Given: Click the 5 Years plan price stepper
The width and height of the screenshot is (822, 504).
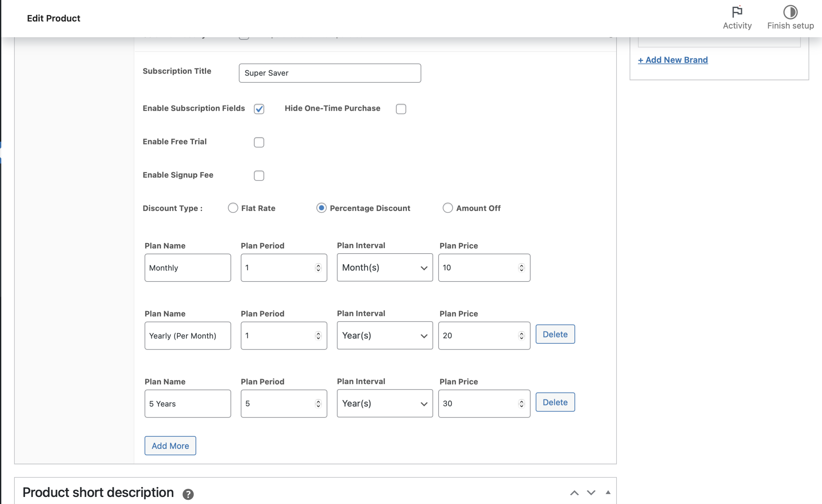Looking at the screenshot, I should (521, 404).
